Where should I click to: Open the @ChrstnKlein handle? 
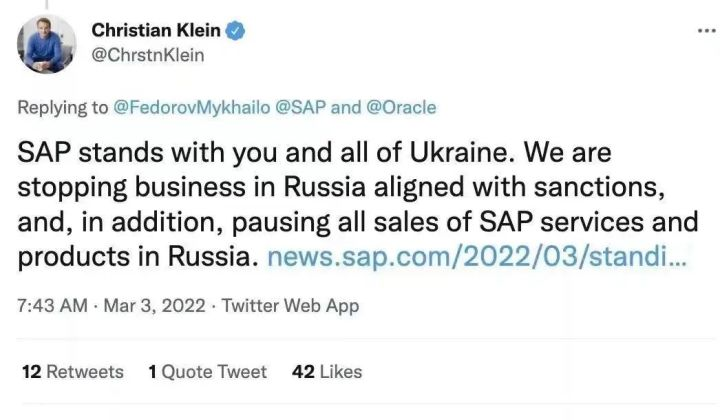point(147,55)
